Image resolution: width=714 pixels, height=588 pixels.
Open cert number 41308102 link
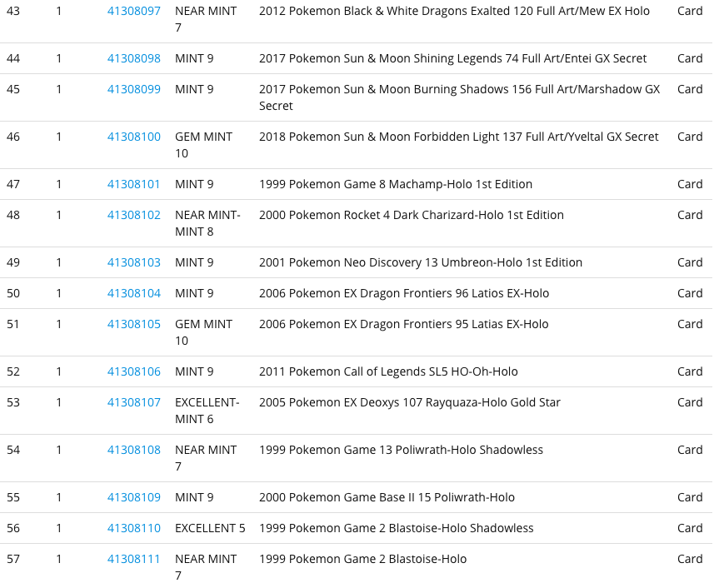tap(134, 215)
